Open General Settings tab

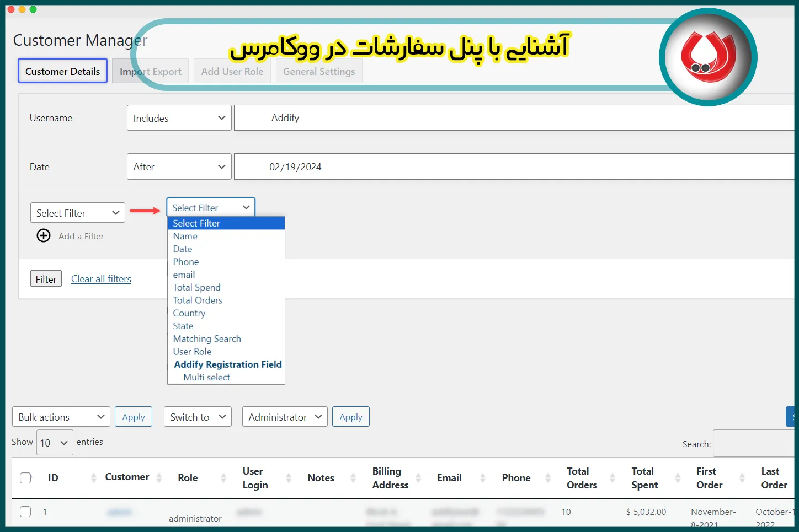[319, 71]
